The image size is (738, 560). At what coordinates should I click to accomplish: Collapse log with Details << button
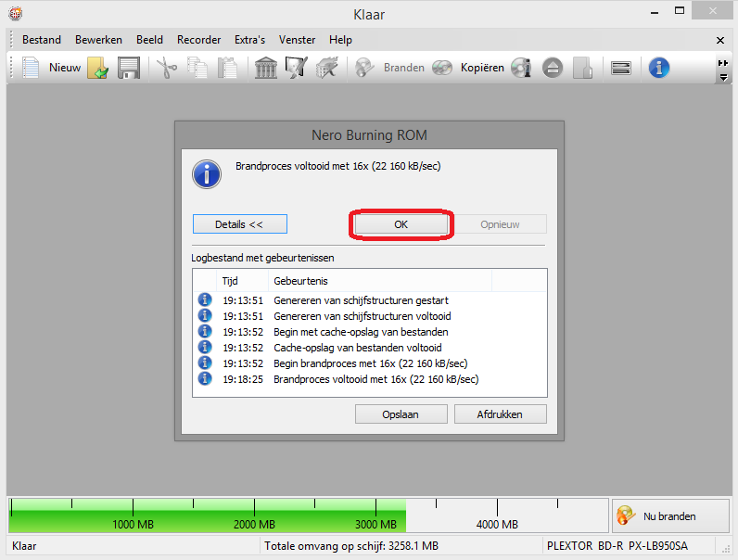(x=239, y=224)
